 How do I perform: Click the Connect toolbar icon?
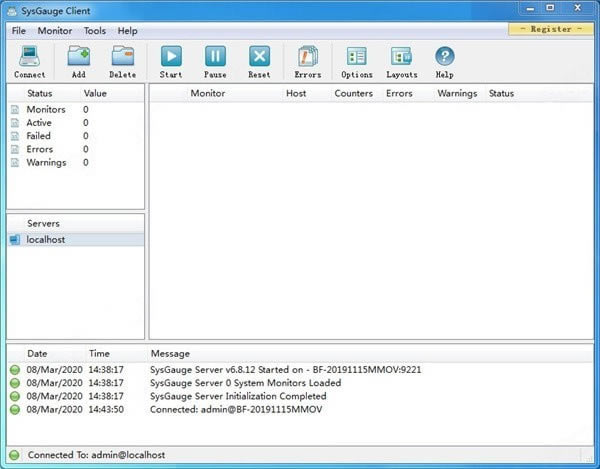29,62
